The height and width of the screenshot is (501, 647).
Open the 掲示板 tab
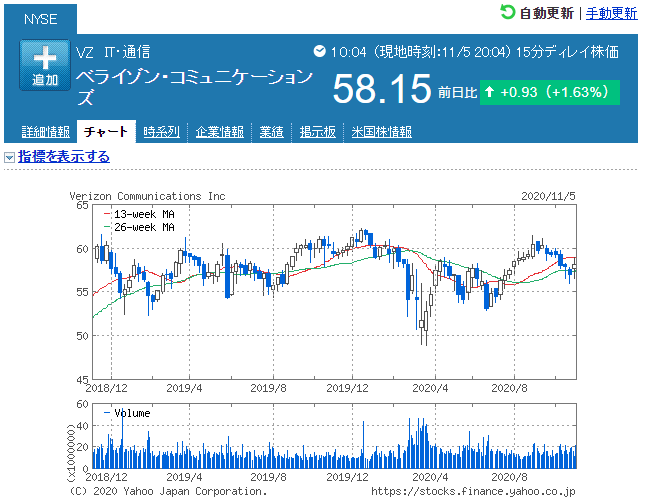coord(317,132)
